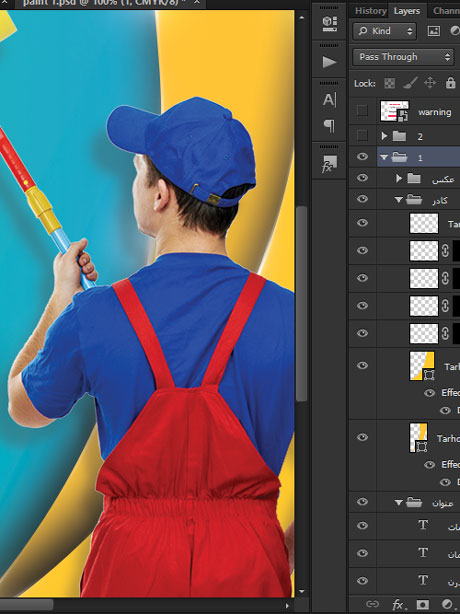Lock image pixels with brush icon

pyautogui.click(x=410, y=83)
